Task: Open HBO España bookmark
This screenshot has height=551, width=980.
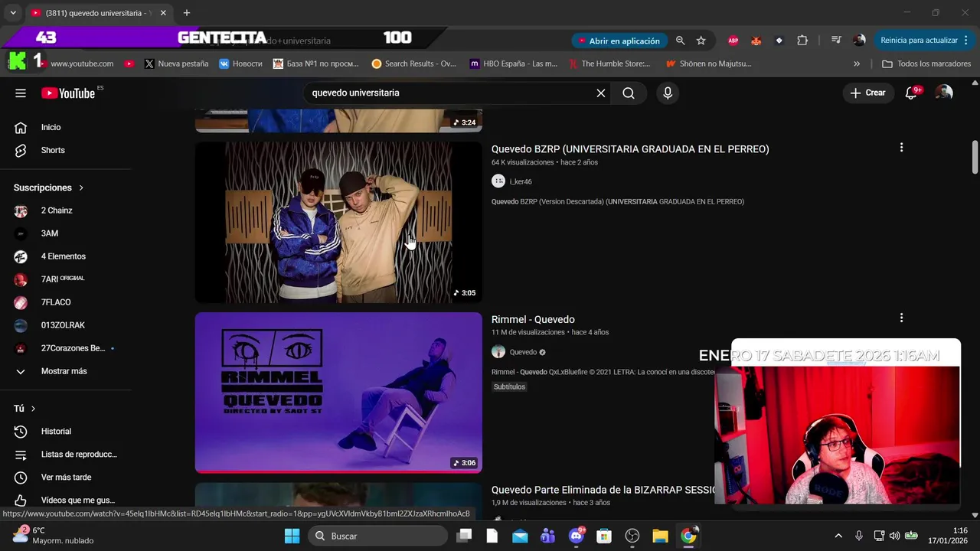Action: [514, 64]
